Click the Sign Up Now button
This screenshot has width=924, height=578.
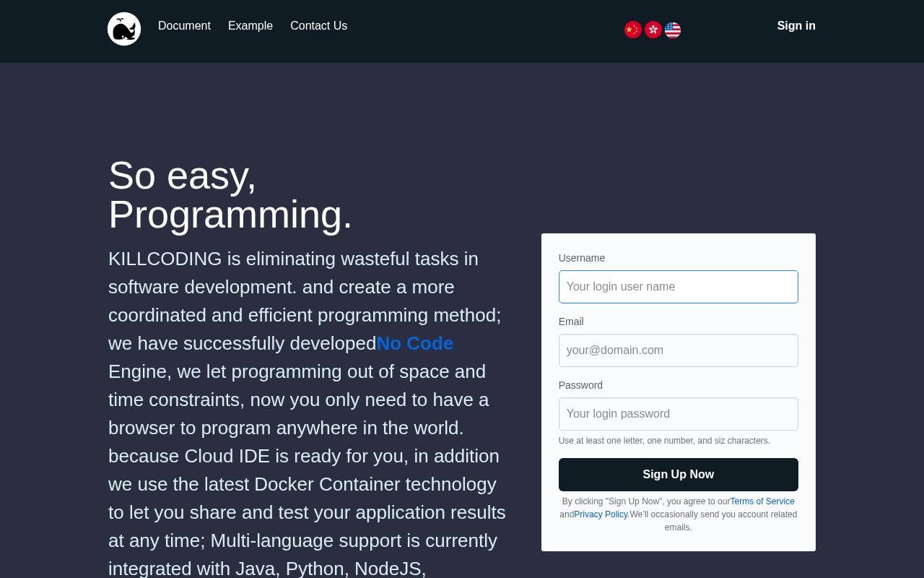point(679,475)
